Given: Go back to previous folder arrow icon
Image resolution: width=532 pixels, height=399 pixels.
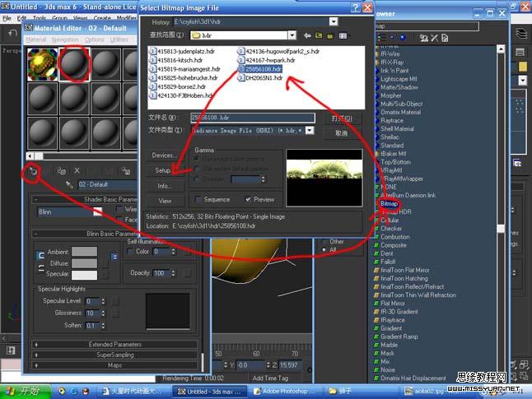Looking at the screenshot, I should tap(307, 35).
